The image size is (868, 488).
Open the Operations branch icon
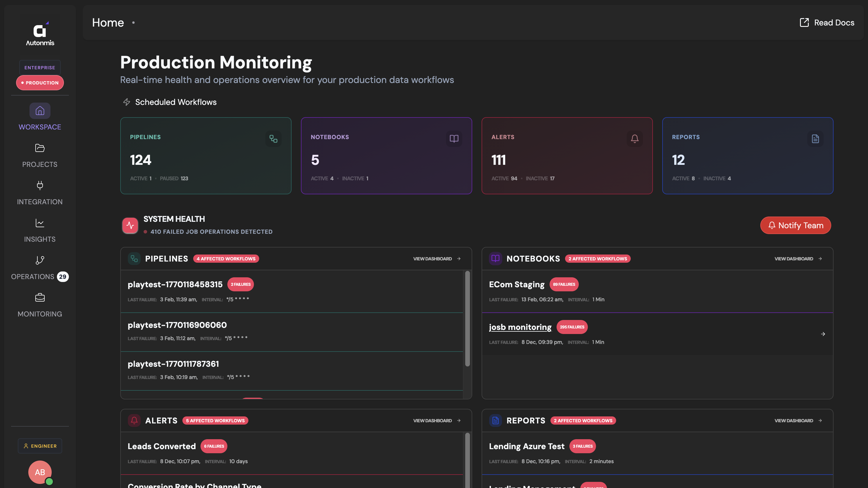pyautogui.click(x=40, y=260)
